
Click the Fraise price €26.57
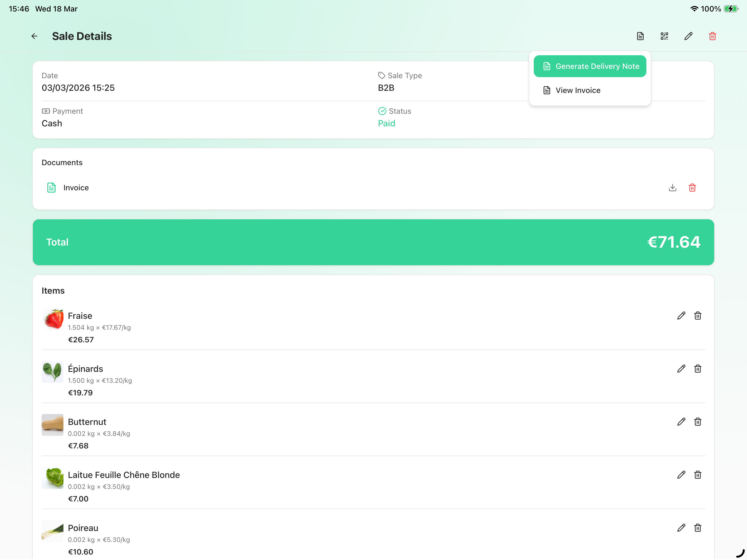81,339
